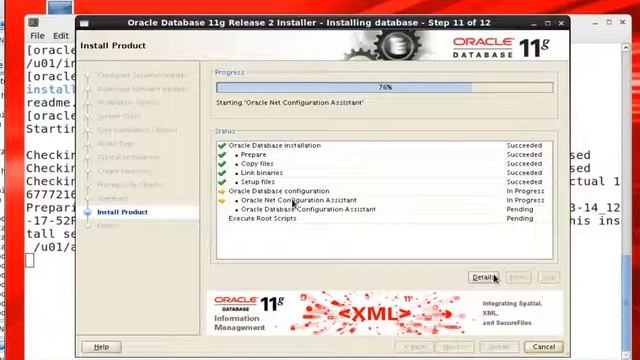
Task: Maximize the Oracle installer window
Action: 547,23
